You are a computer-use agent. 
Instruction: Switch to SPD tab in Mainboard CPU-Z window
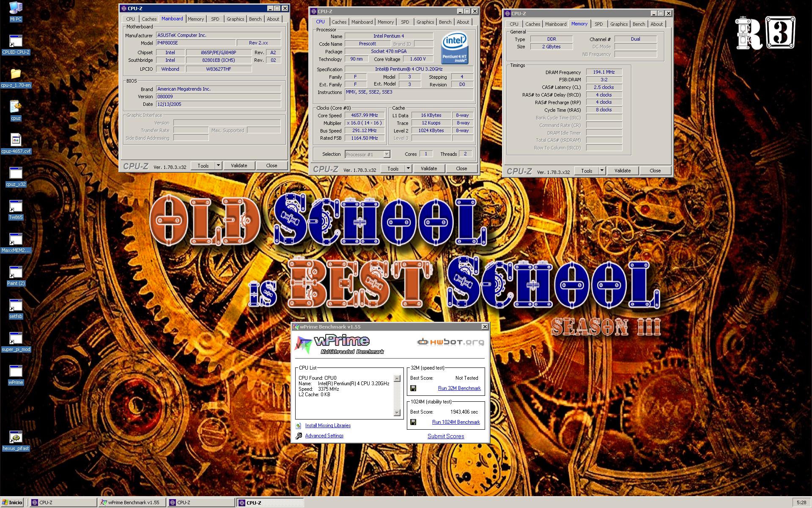click(215, 19)
